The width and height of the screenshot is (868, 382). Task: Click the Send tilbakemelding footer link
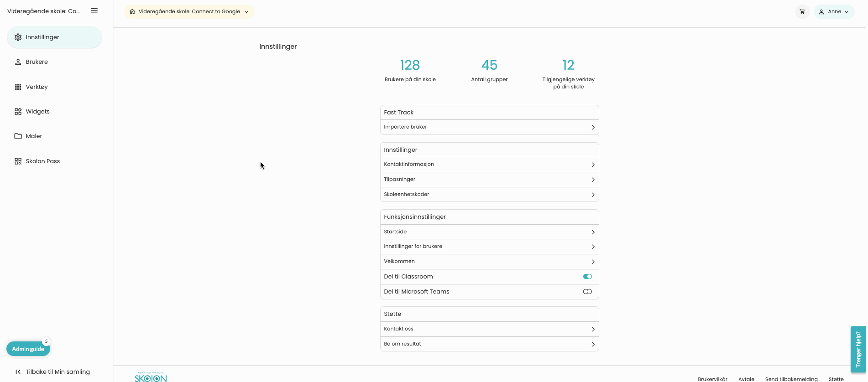pyautogui.click(x=791, y=379)
